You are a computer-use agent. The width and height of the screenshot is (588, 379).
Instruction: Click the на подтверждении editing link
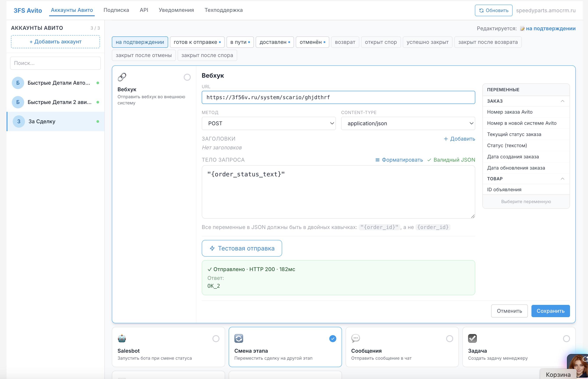pos(551,29)
